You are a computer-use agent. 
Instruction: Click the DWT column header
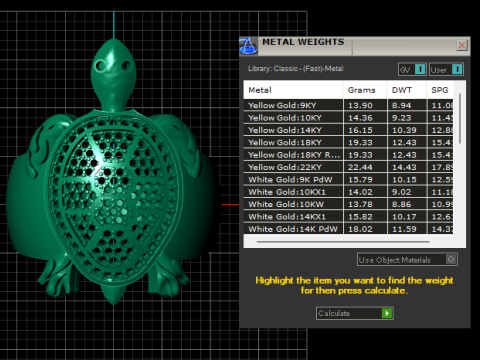[x=407, y=90]
